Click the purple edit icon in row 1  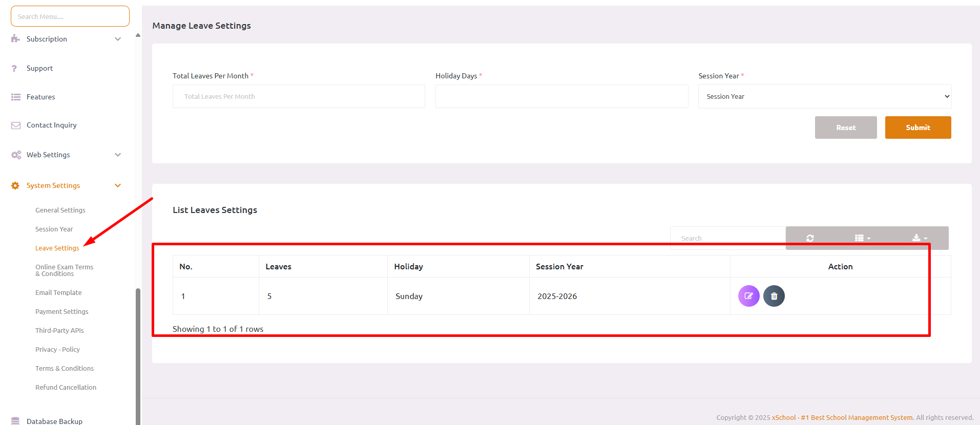click(x=748, y=296)
